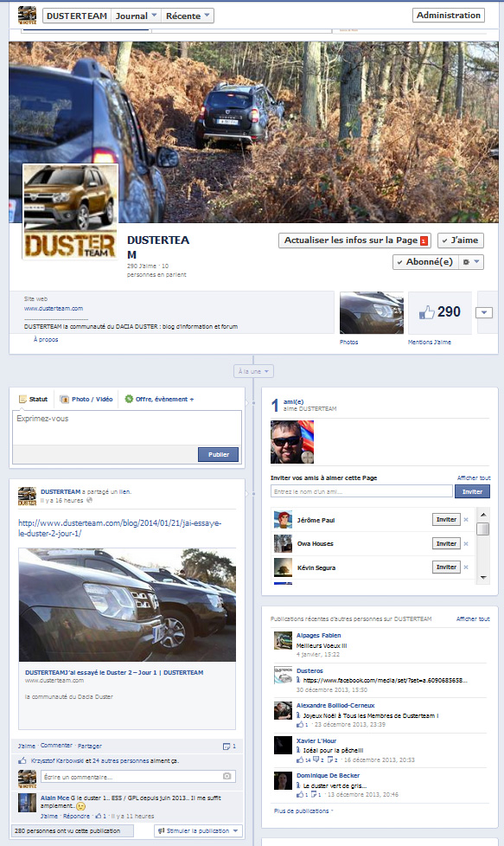Open the Duster profile picture
The height and width of the screenshot is (846, 504).
pos(70,212)
